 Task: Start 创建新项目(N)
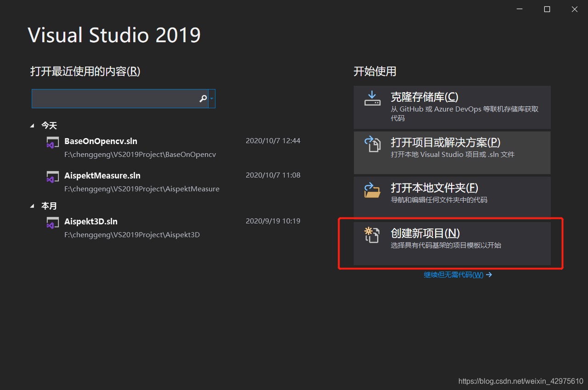pos(452,244)
